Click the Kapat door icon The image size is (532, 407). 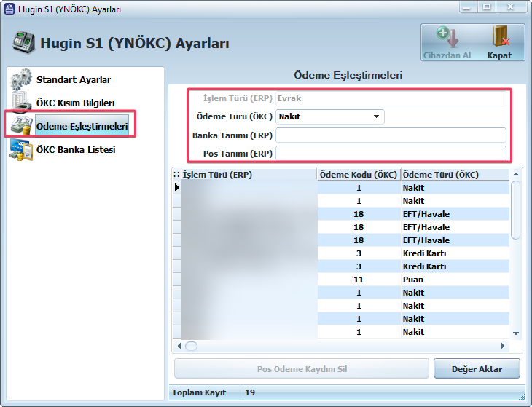coord(501,36)
